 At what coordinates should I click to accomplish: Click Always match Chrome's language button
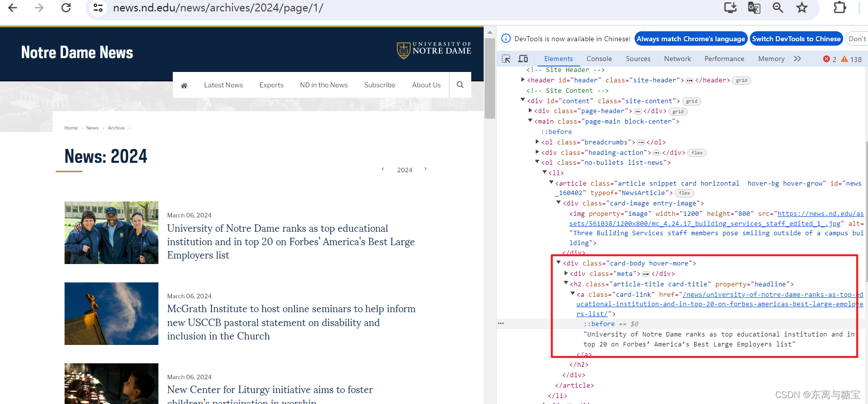[691, 39]
